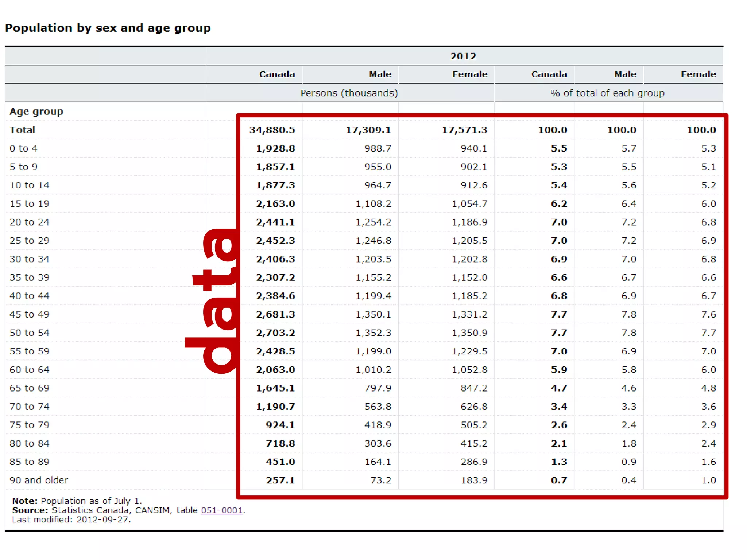
Task: Click the Population by sex and age group title
Action: pyautogui.click(x=108, y=28)
